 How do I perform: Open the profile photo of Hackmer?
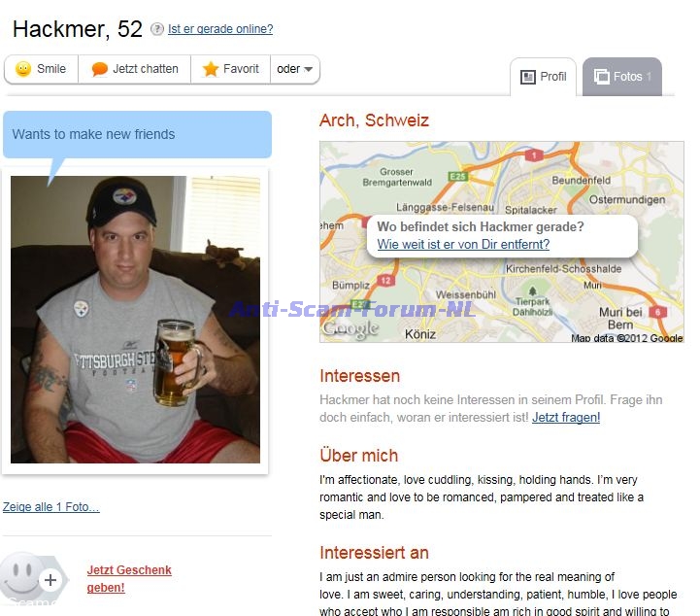point(135,320)
